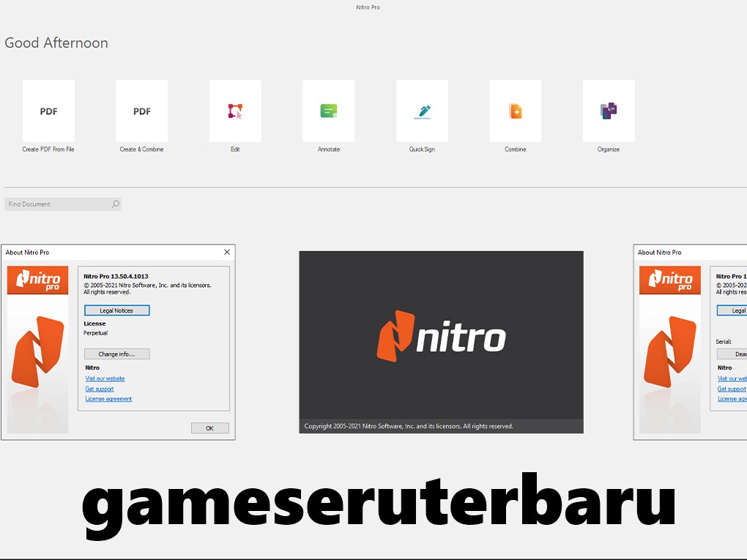
Task: Click the splash screen copyright text
Action: pos(409,426)
